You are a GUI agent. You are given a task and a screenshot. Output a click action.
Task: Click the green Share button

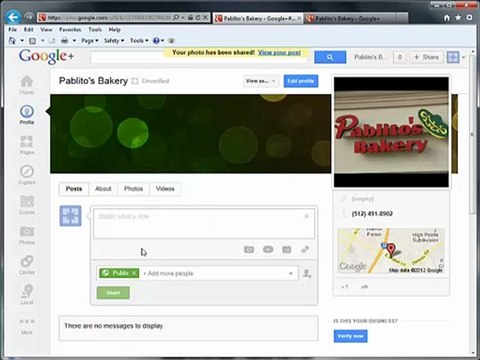tap(113, 293)
